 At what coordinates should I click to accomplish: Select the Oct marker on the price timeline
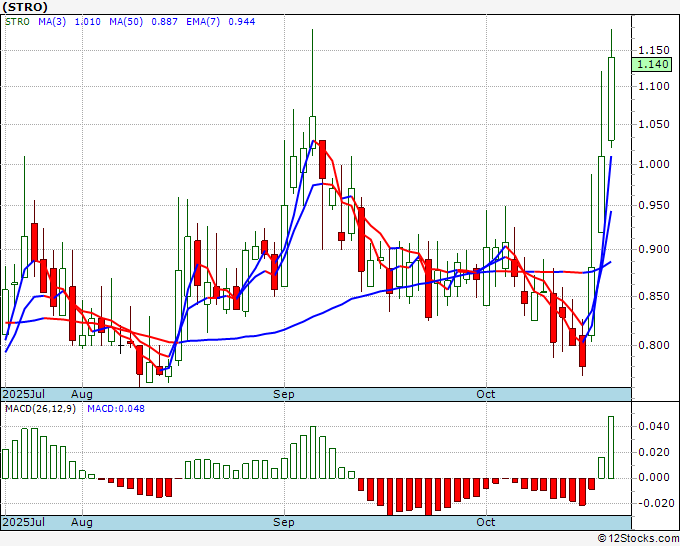[486, 395]
